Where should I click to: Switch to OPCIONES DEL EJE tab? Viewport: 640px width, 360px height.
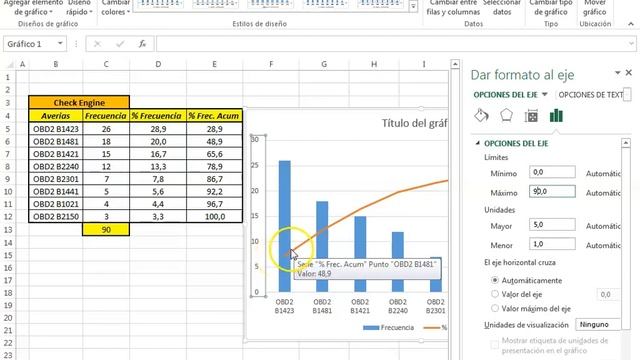click(505, 95)
